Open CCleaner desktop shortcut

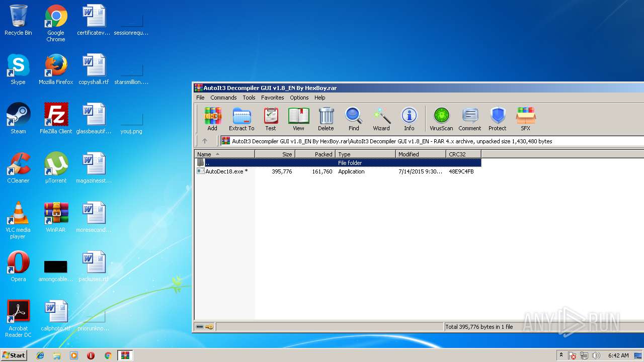[x=18, y=168]
